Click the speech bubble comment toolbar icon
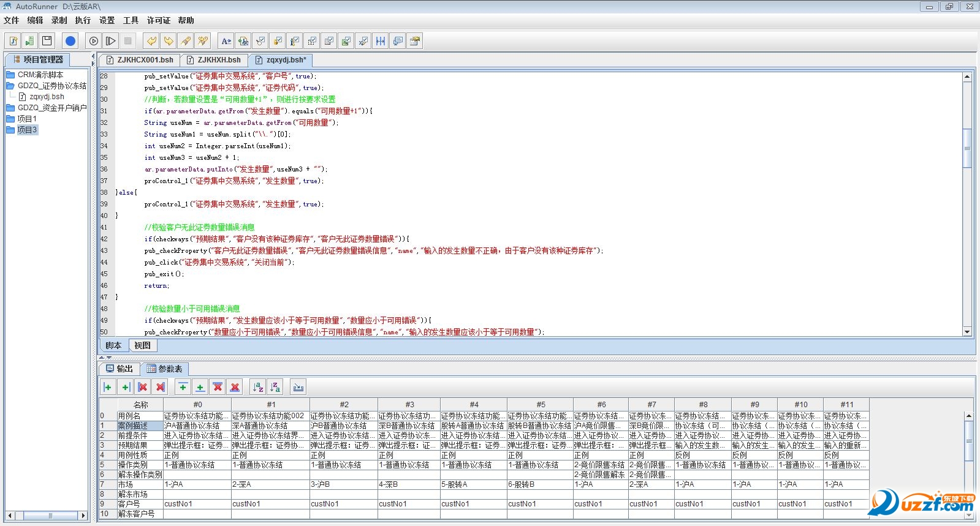Screen dimensions: 980x526 coord(398,41)
